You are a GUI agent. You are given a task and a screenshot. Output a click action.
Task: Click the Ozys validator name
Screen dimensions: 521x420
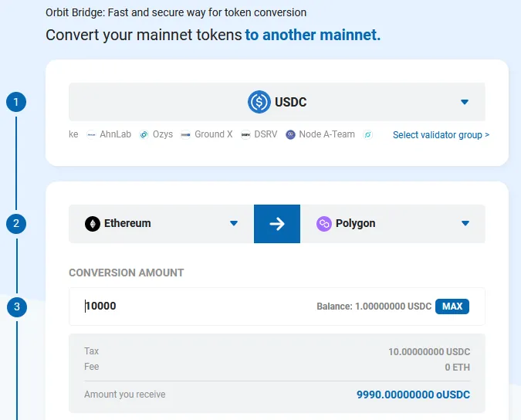coord(163,134)
